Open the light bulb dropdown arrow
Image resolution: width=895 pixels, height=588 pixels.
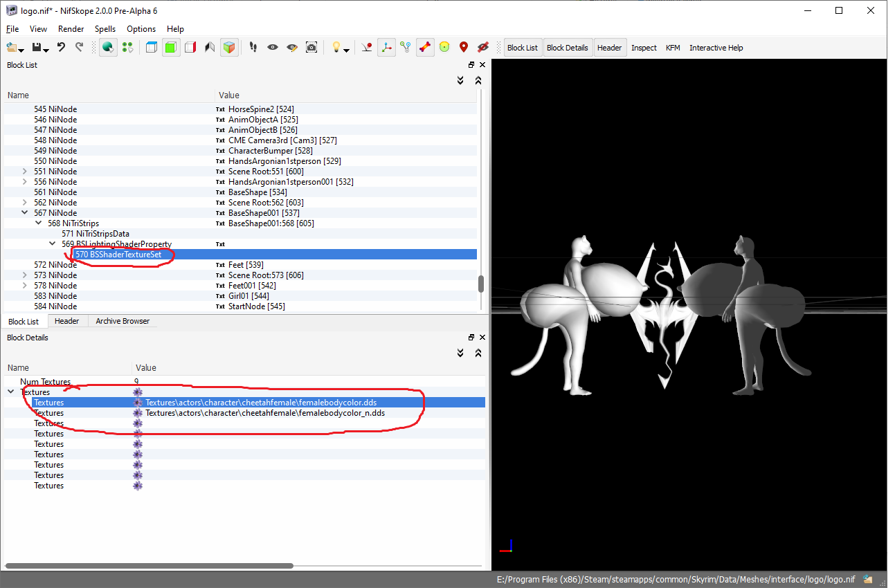(346, 50)
